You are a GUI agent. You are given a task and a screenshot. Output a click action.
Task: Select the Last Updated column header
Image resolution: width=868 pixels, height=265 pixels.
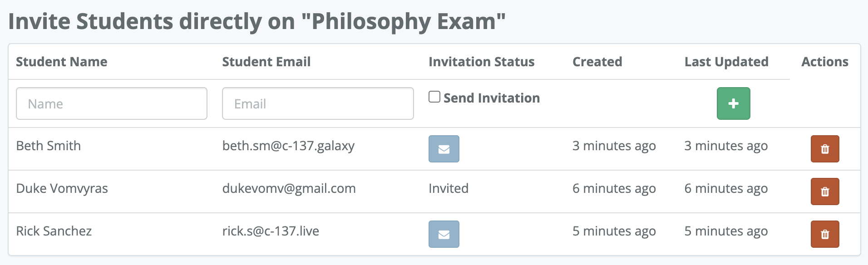point(726,62)
